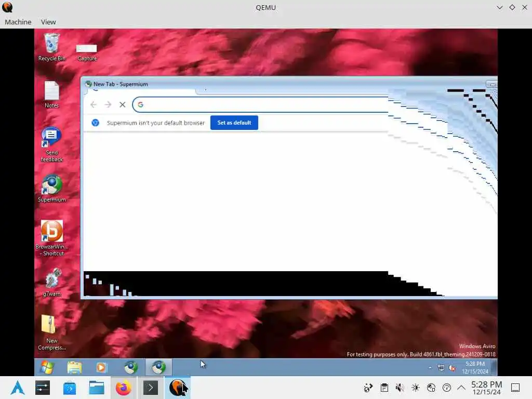Open the media player taskbar icon

[101, 367]
